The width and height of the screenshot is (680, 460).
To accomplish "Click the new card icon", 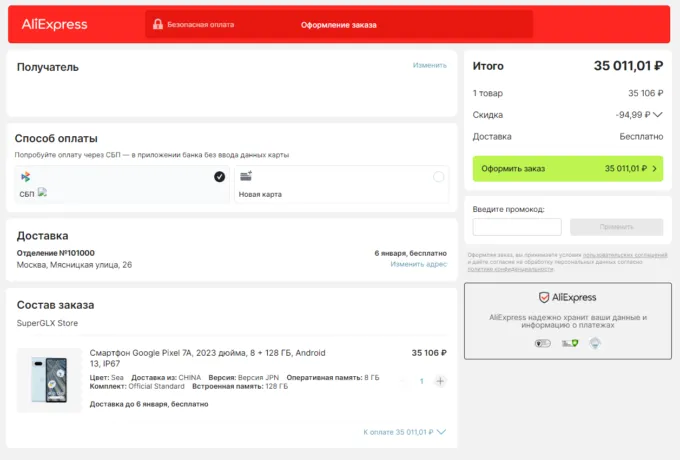I will (246, 176).
